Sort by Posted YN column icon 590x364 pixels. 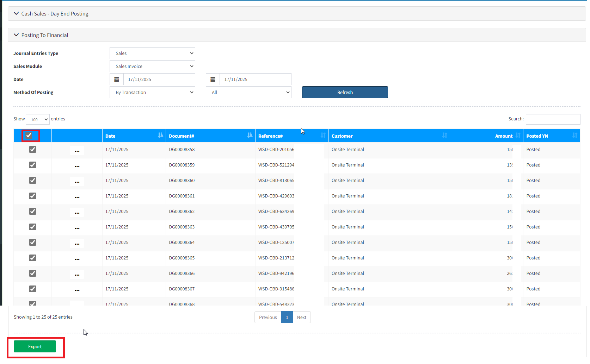click(575, 136)
